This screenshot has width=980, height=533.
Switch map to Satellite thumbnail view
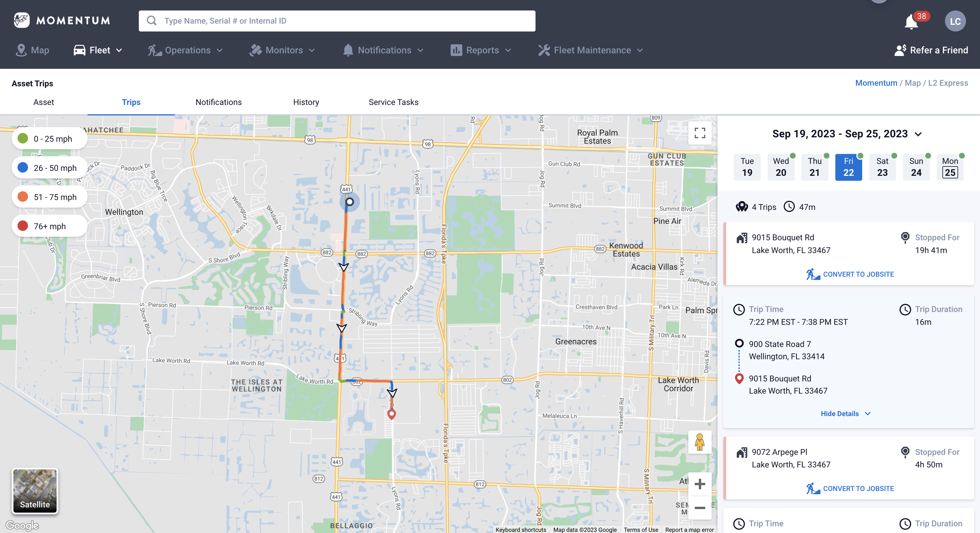pyautogui.click(x=35, y=491)
